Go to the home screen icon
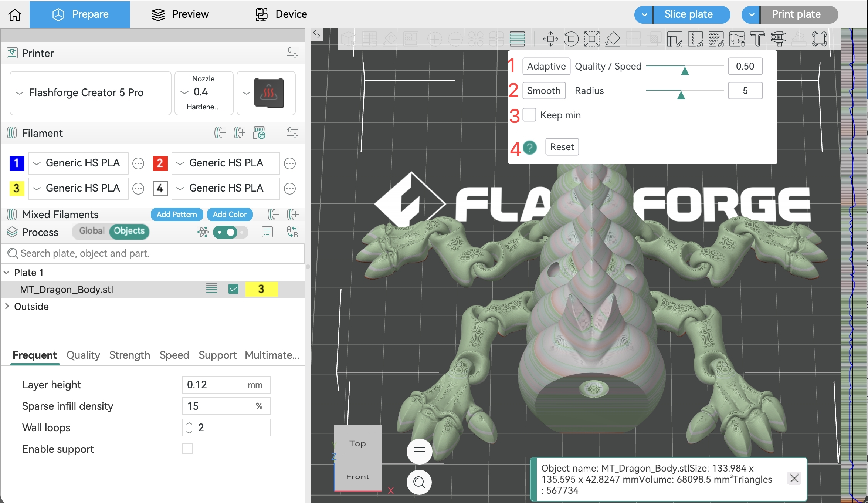Screen dimensions: 868x503 click(x=15, y=14)
